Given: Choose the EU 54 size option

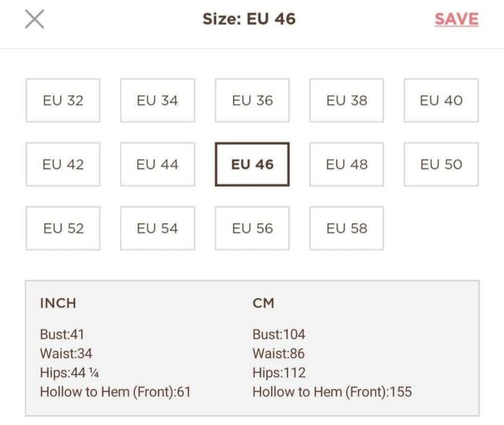Looking at the screenshot, I should pyautogui.click(x=158, y=229).
